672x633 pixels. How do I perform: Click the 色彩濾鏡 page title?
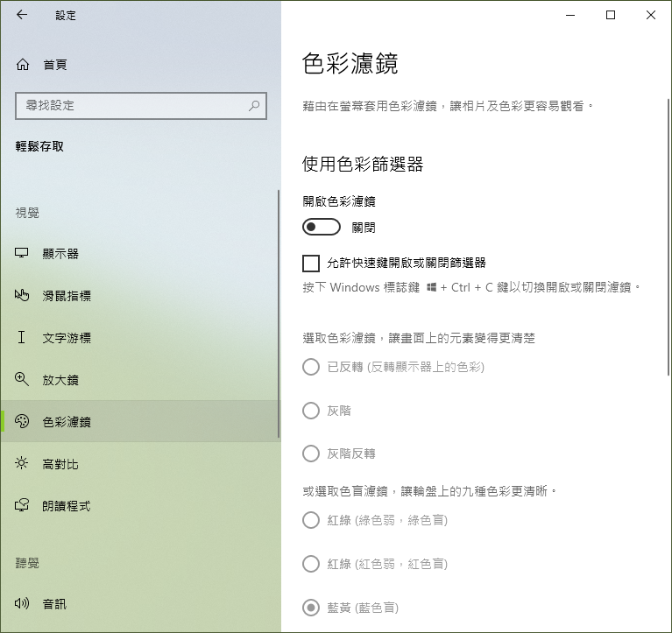[x=350, y=63]
